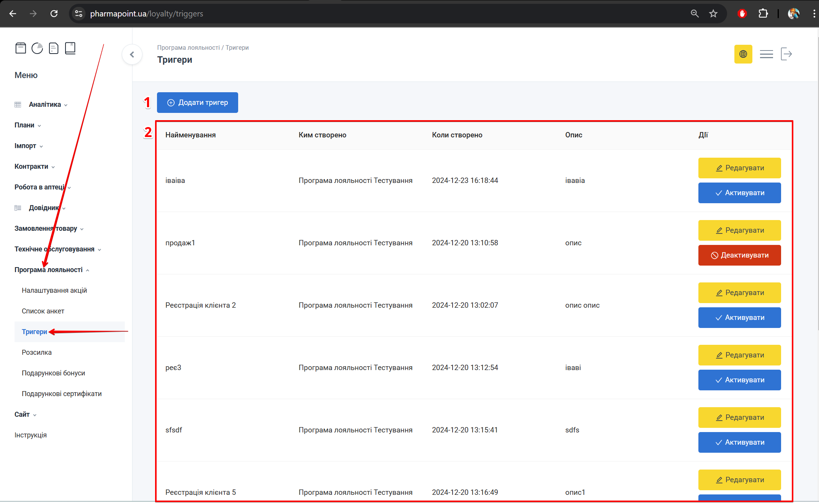Edit the Реєстрація клієнта 2 trigger

click(739, 293)
